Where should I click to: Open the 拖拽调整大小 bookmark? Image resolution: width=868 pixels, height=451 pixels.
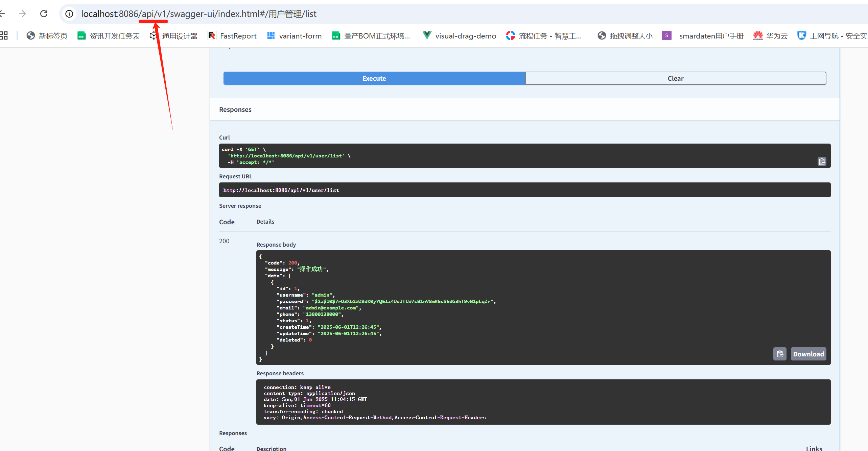625,35
